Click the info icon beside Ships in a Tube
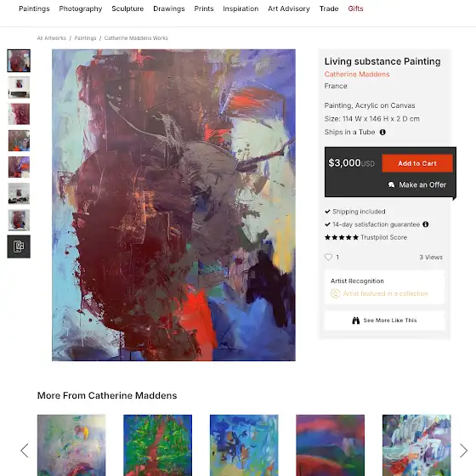Screen dimensions: 476x476 coord(382,132)
